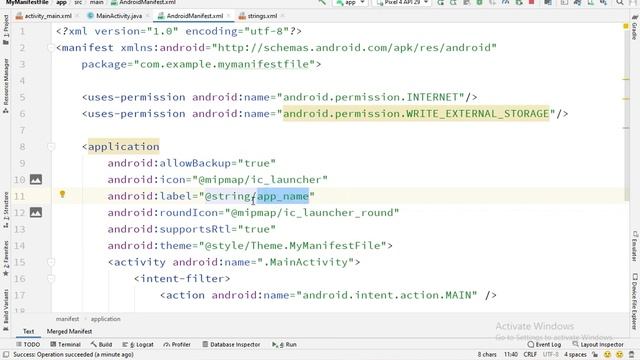Close the MainActivity.java tab

[x=148, y=16]
